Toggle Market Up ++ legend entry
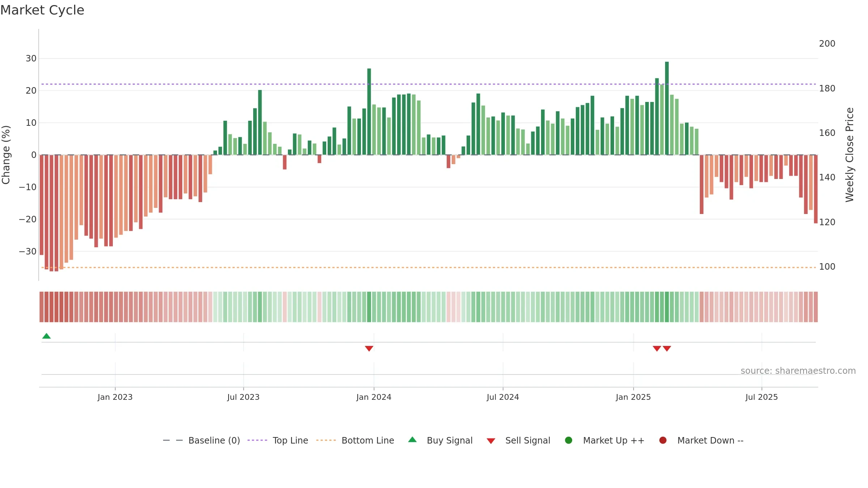 [605, 440]
